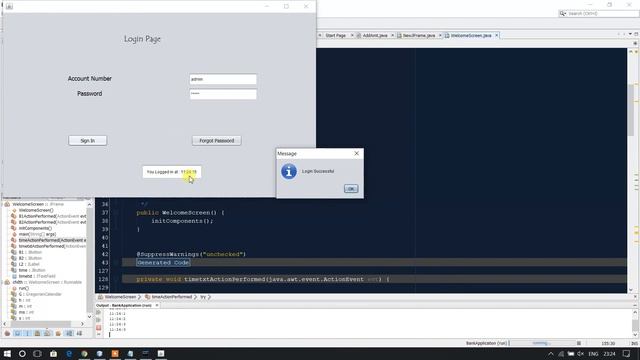
Task: Click the red stop icon in Output panel
Action: point(98,328)
